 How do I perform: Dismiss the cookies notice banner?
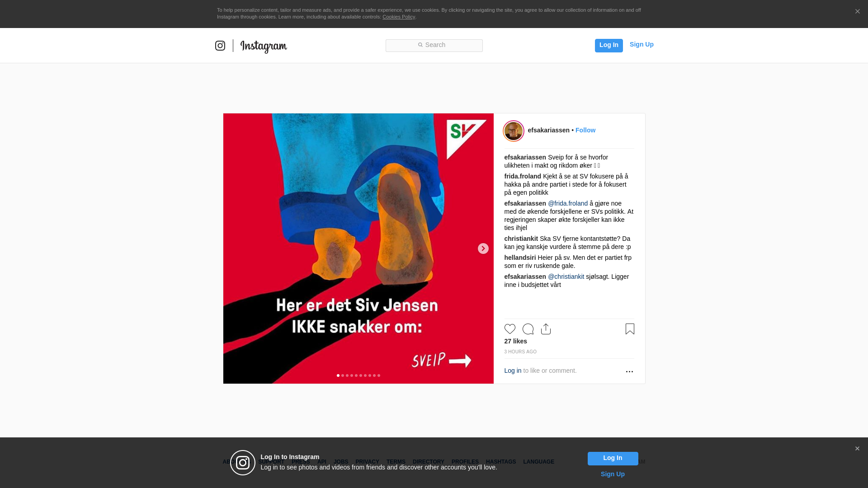point(857,12)
